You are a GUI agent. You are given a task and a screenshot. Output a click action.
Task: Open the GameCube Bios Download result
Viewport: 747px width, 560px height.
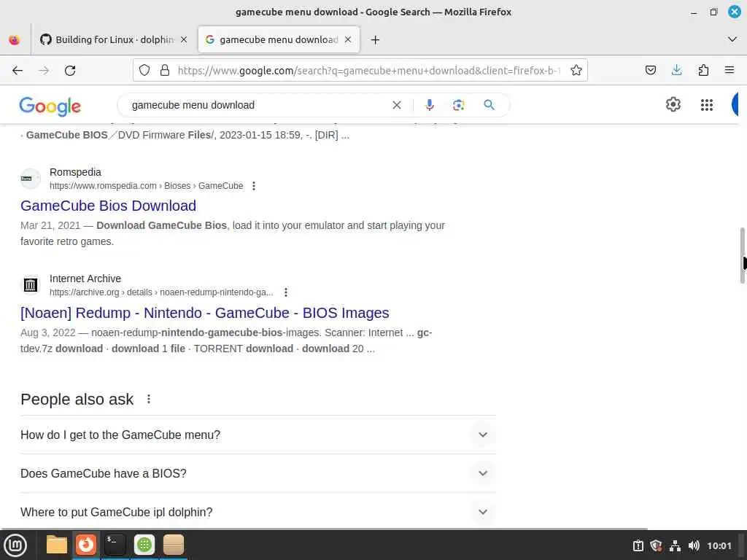[x=108, y=206]
